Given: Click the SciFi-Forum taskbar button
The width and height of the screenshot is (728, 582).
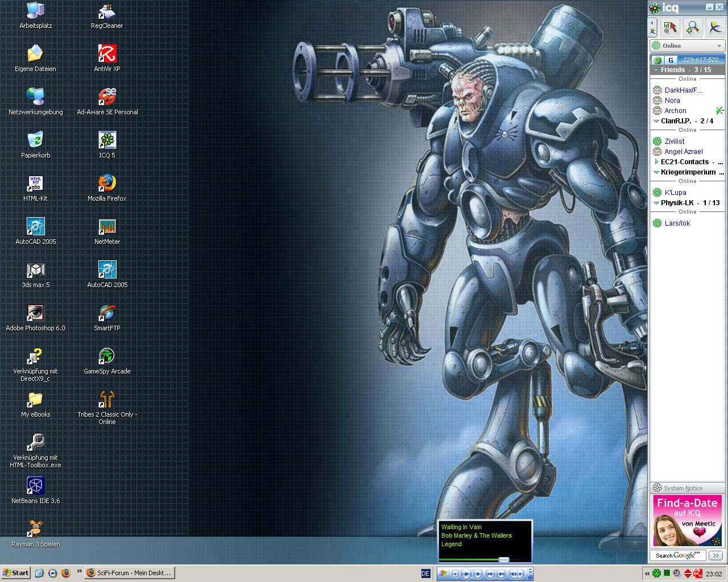Looking at the screenshot, I should (129, 573).
